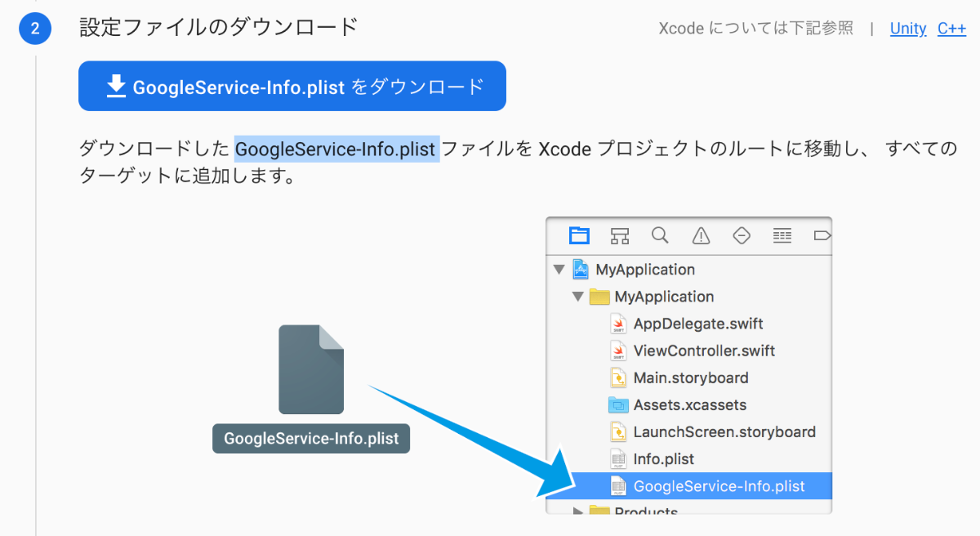Viewport: 980px width, 536px height.
Task: Select LaunchScreen.storyboard in the navigator
Action: [688, 431]
